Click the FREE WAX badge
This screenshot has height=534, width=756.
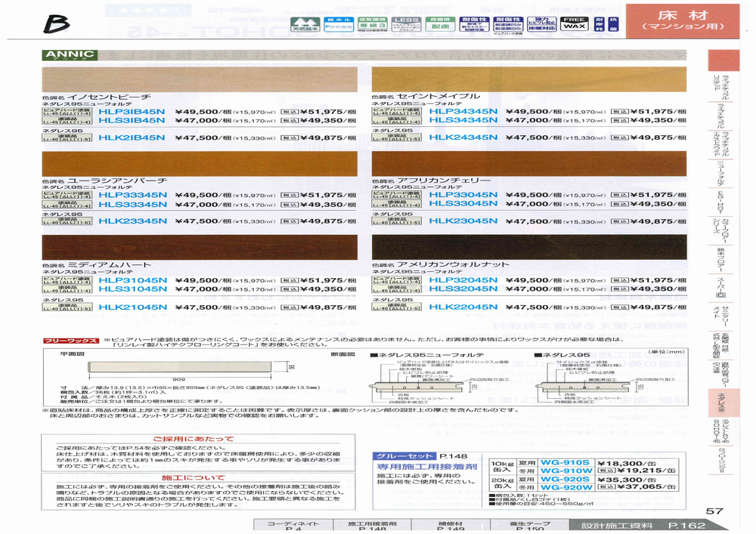[575, 24]
